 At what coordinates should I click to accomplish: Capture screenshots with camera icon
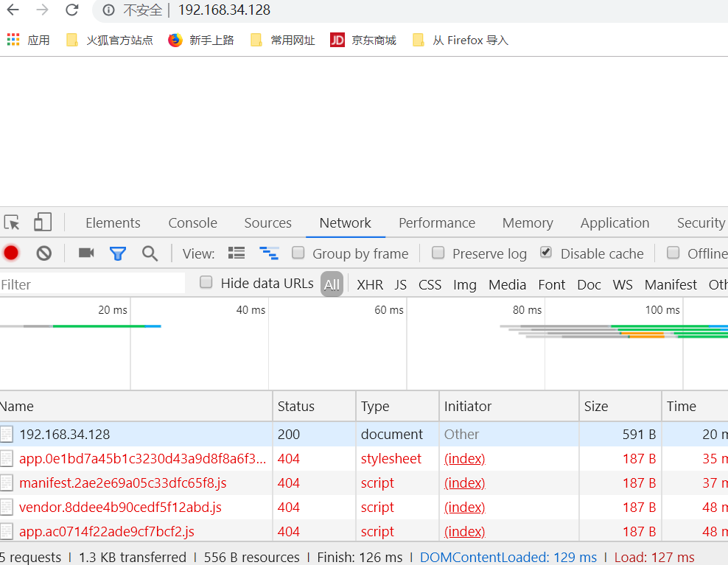point(86,253)
